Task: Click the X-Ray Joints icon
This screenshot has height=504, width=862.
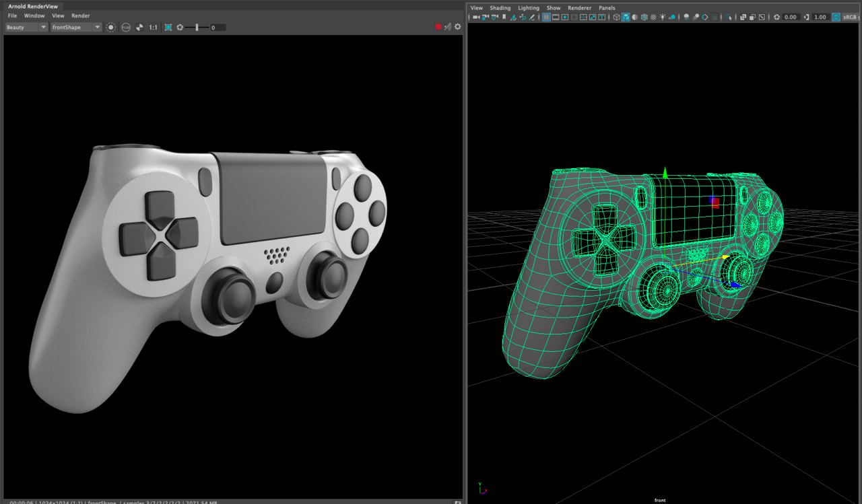Action: pyautogui.click(x=762, y=17)
